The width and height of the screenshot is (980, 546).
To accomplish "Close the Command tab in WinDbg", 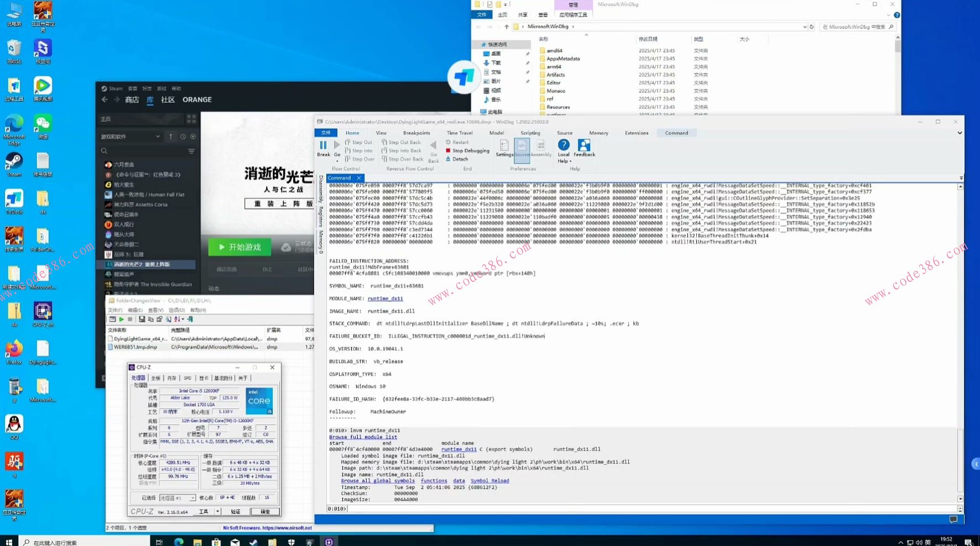I will pos(358,178).
